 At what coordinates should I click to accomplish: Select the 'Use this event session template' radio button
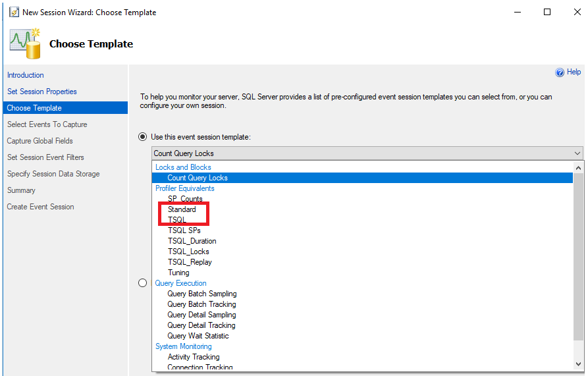point(143,137)
